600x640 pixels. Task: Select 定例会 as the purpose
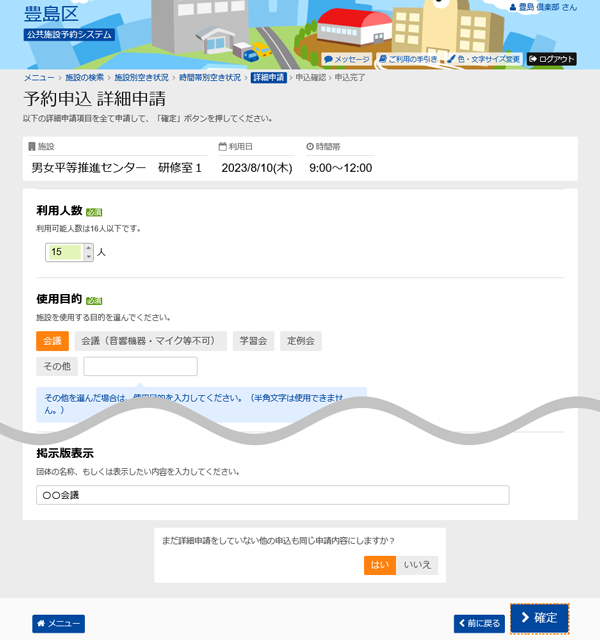coord(301,341)
